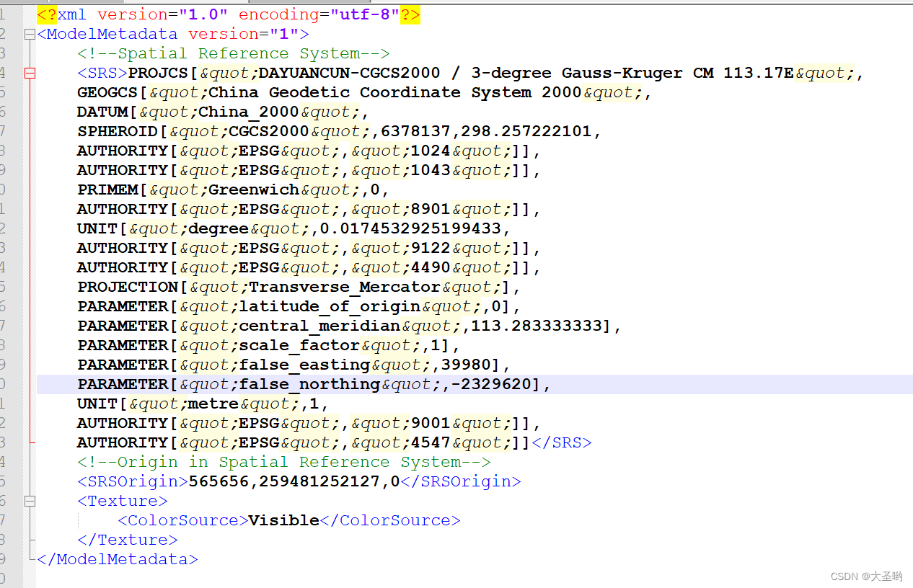Click the closing ModelMetadata tag

[x=117, y=559]
